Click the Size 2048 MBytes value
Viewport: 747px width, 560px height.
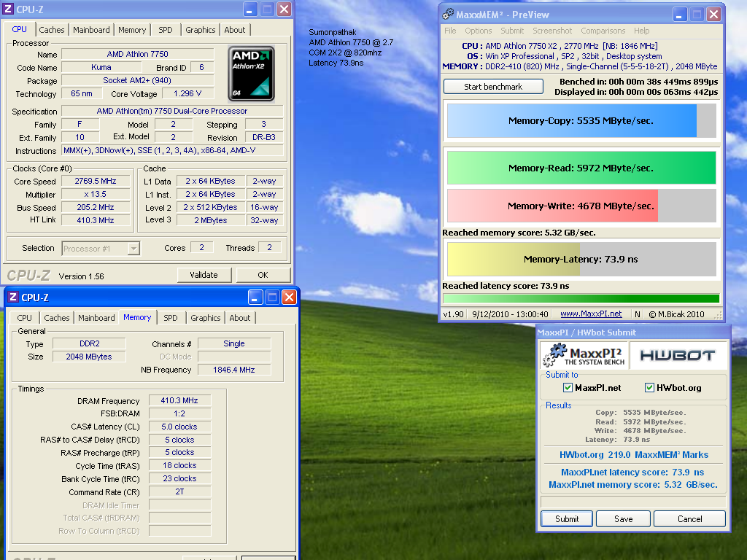pyautogui.click(x=89, y=357)
